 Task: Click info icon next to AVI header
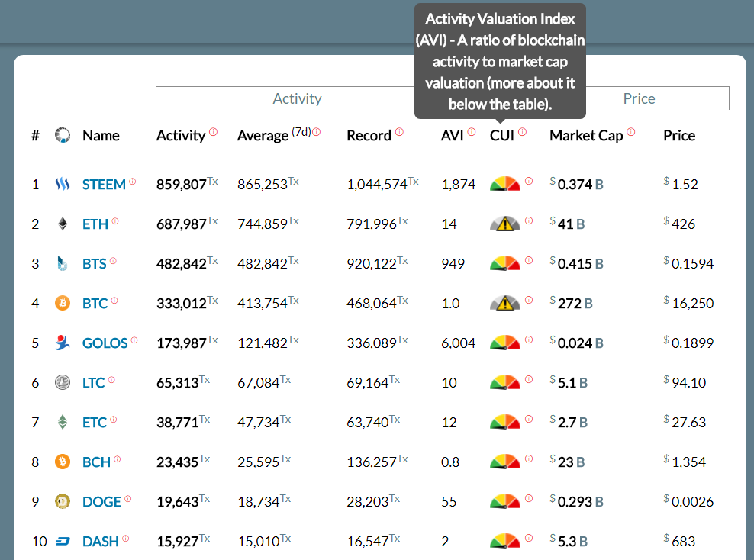tap(472, 132)
